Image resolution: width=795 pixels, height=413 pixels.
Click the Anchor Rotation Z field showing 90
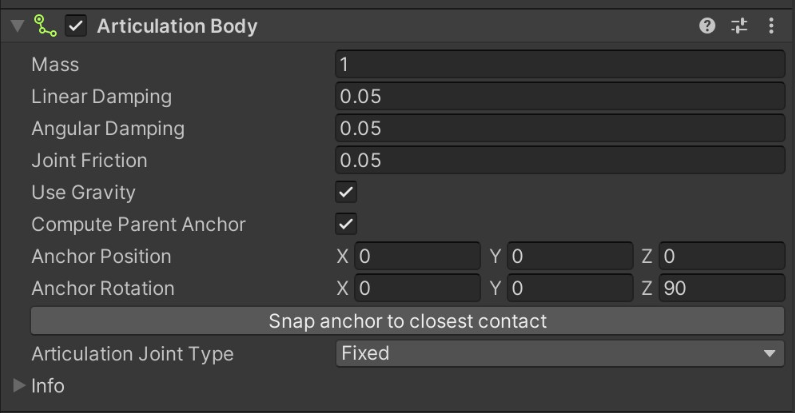tap(722, 288)
